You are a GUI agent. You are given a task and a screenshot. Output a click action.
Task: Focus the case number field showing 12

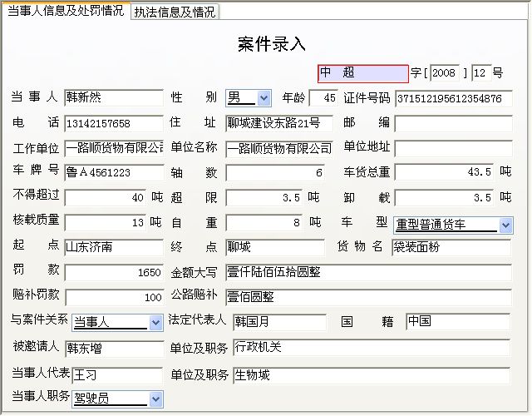coord(481,73)
